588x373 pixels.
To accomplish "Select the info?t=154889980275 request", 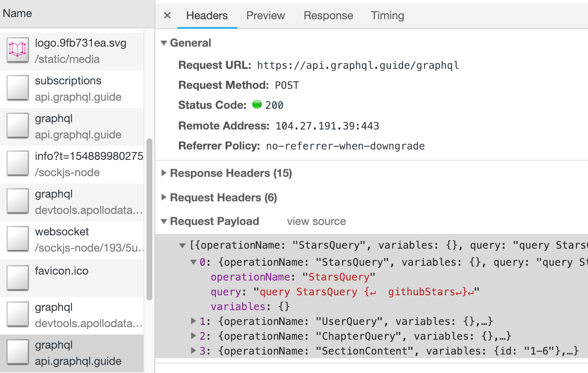I will pyautogui.click(x=72, y=164).
